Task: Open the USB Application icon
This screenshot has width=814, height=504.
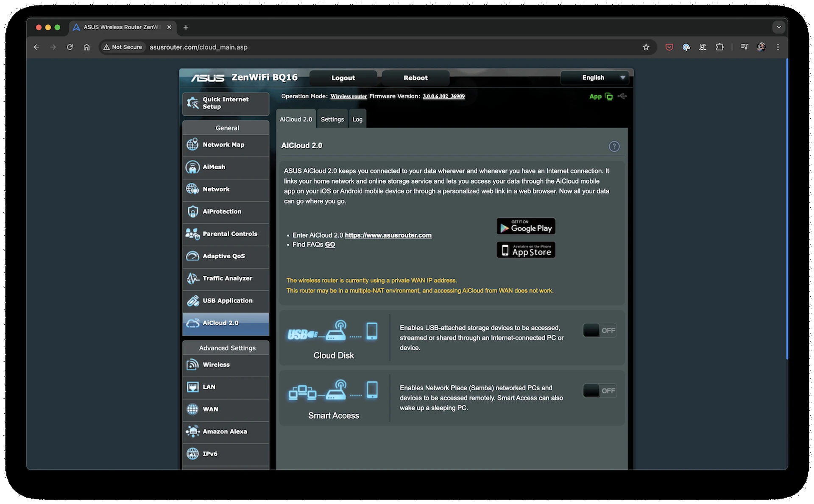Action: pyautogui.click(x=192, y=301)
